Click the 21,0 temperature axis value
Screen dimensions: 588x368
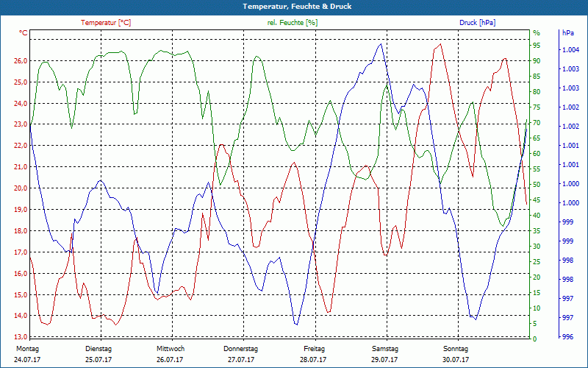(x=21, y=167)
